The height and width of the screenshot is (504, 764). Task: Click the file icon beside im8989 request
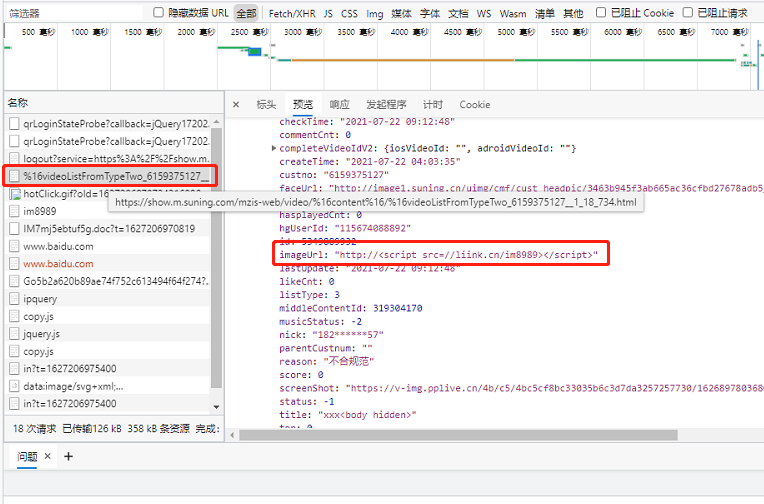(14, 211)
